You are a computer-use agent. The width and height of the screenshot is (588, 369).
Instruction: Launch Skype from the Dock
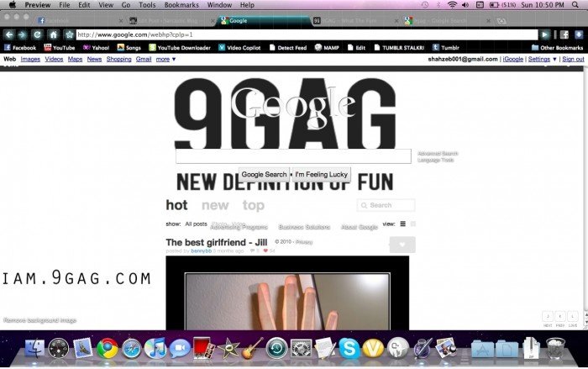click(x=349, y=348)
